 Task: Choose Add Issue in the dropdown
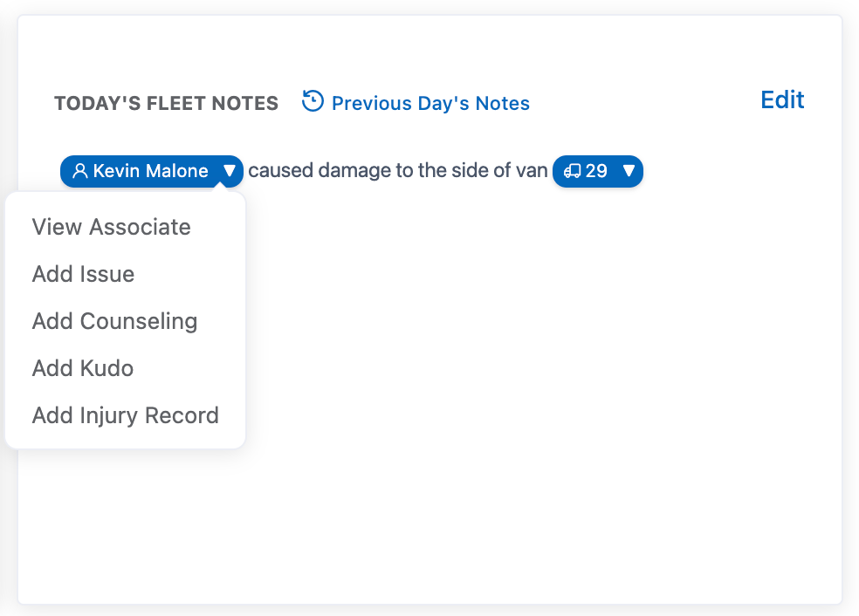click(x=83, y=274)
